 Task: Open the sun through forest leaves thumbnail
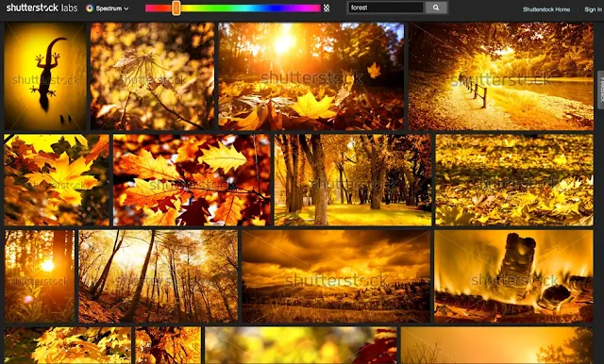click(311, 75)
